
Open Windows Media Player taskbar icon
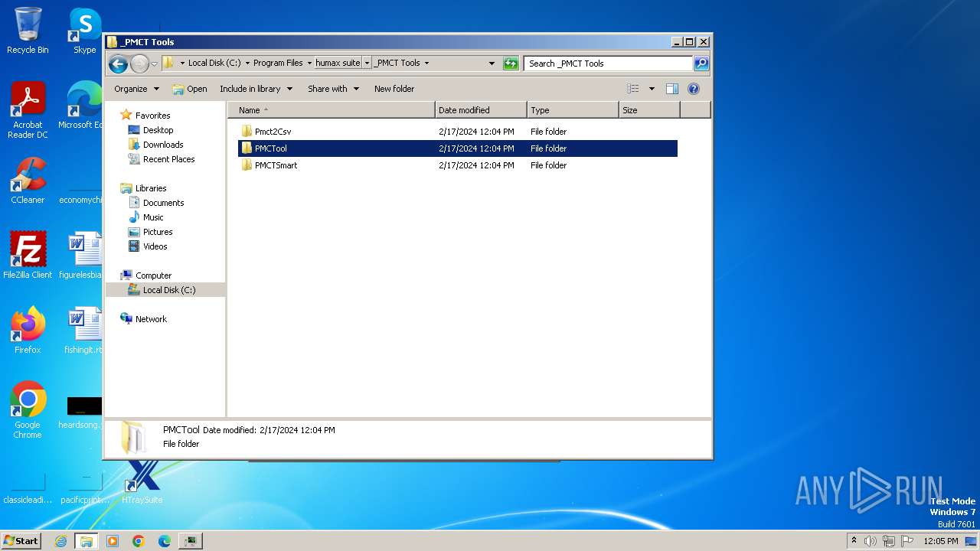113,541
